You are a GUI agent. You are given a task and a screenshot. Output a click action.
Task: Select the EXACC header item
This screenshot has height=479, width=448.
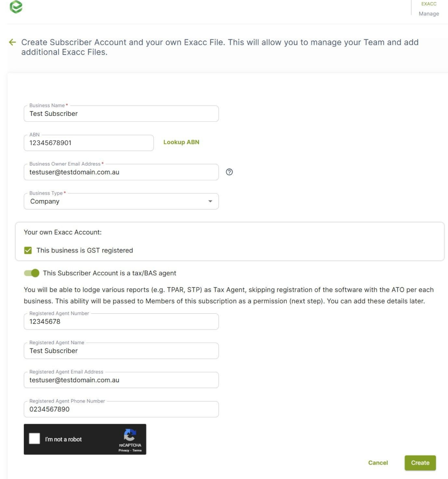429,4
